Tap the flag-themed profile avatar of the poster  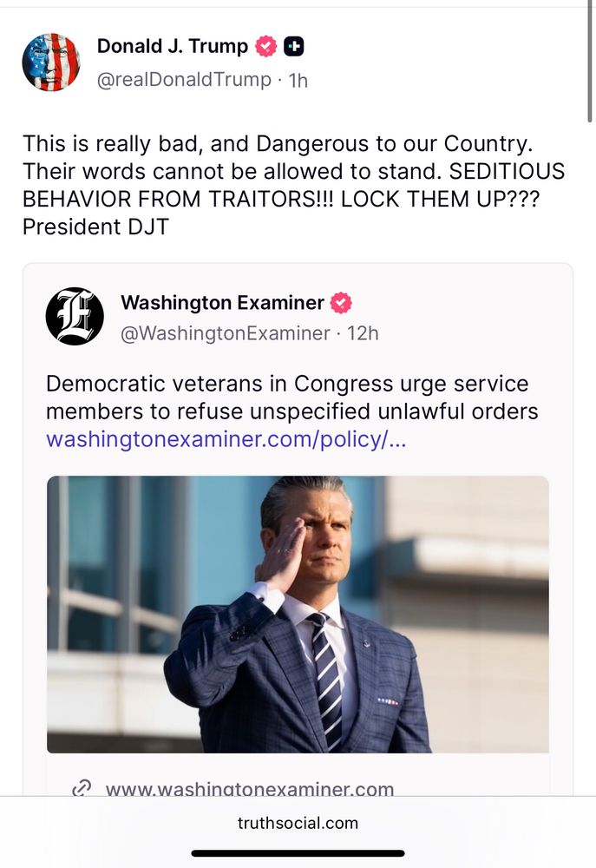(x=50, y=62)
